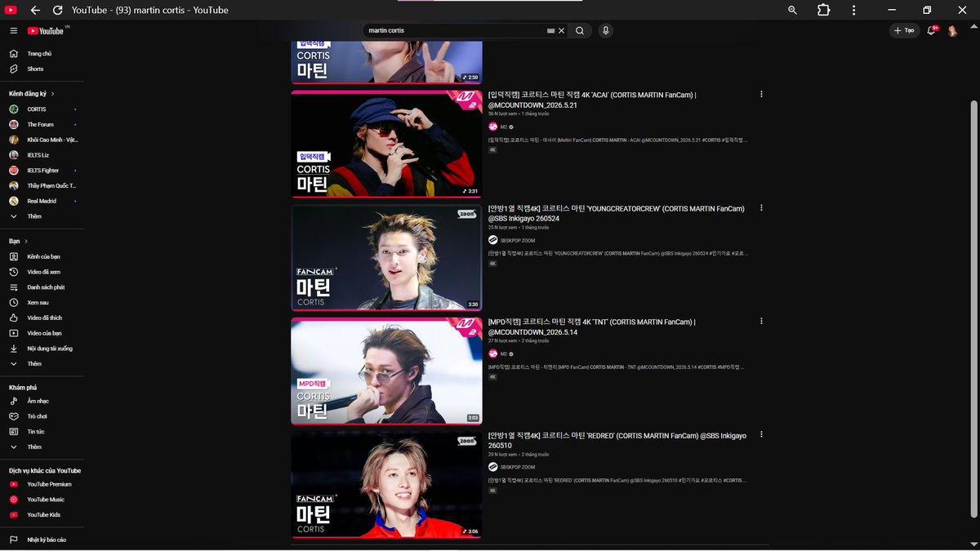
Task: Open the Bạn section header
Action: 18,242
